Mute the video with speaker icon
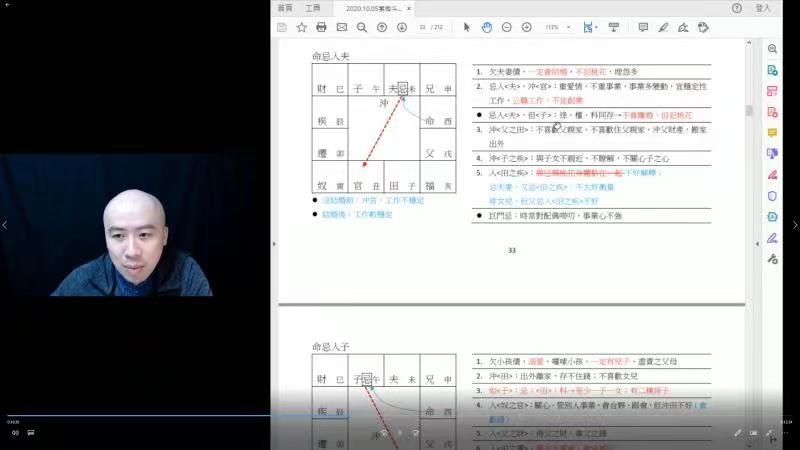This screenshot has height=450, width=800. (15, 433)
